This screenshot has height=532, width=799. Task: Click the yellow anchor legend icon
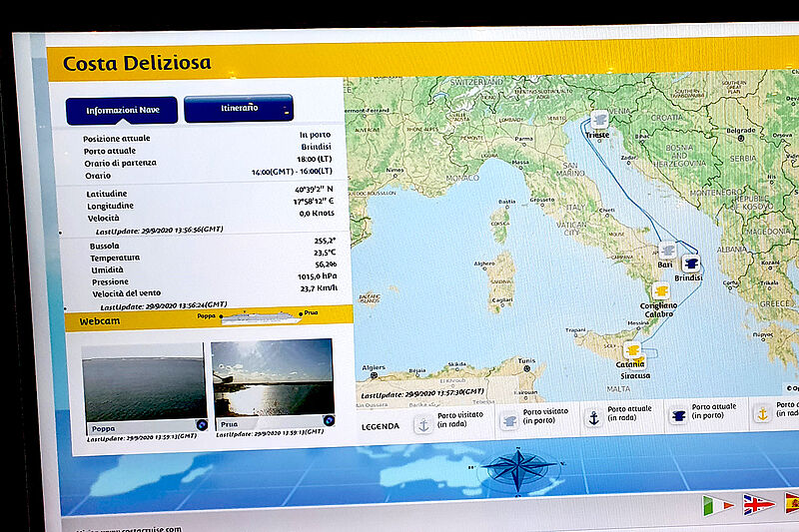[x=763, y=413]
